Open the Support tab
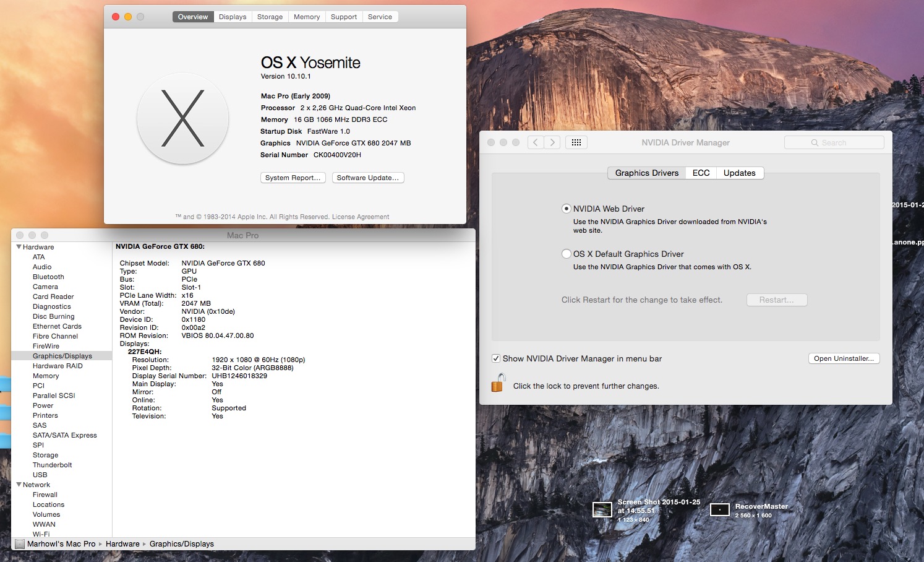The height and width of the screenshot is (562, 924). [344, 17]
